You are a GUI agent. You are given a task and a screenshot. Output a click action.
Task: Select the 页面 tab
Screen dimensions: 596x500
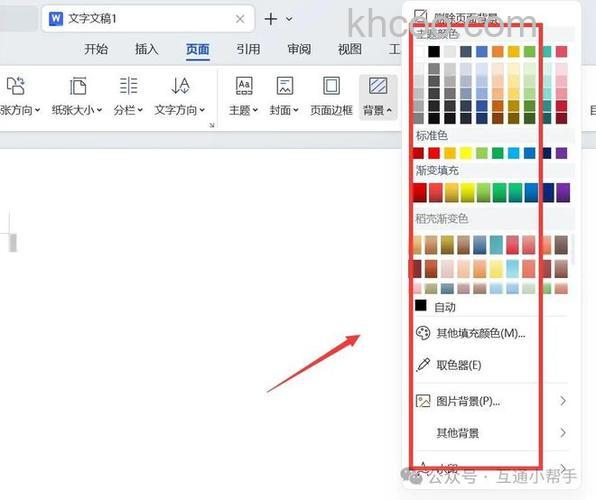pyautogui.click(x=198, y=49)
